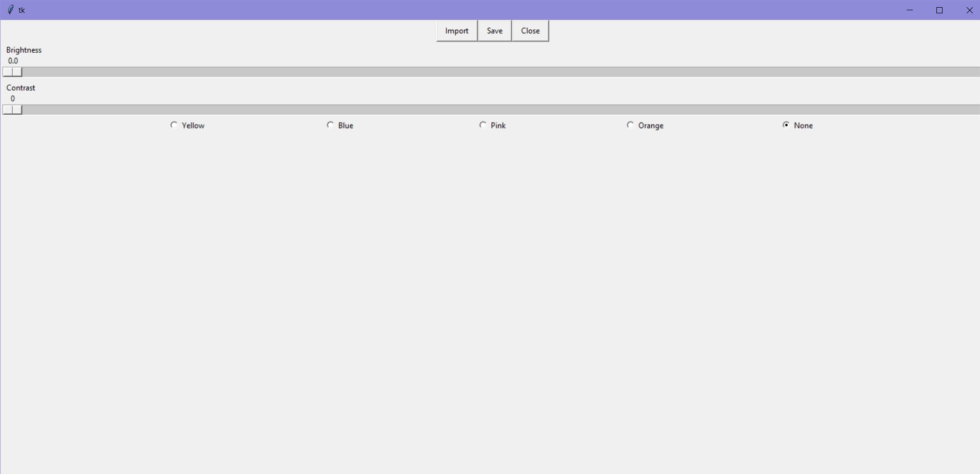This screenshot has height=474, width=980.
Task: Click the Brightness value 0.0
Action: 13,60
